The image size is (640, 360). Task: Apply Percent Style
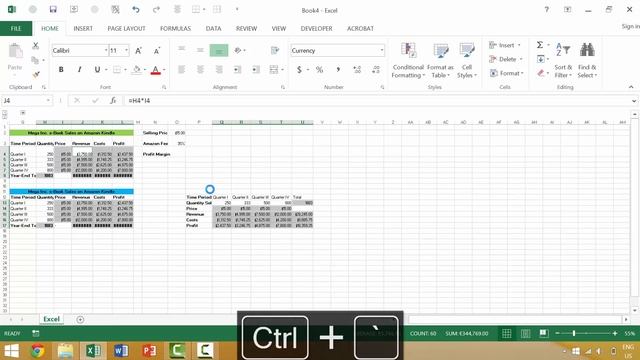pyautogui.click(x=319, y=70)
